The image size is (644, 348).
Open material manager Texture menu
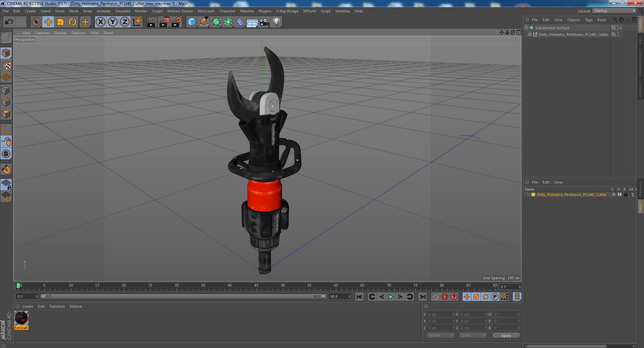tap(76, 306)
